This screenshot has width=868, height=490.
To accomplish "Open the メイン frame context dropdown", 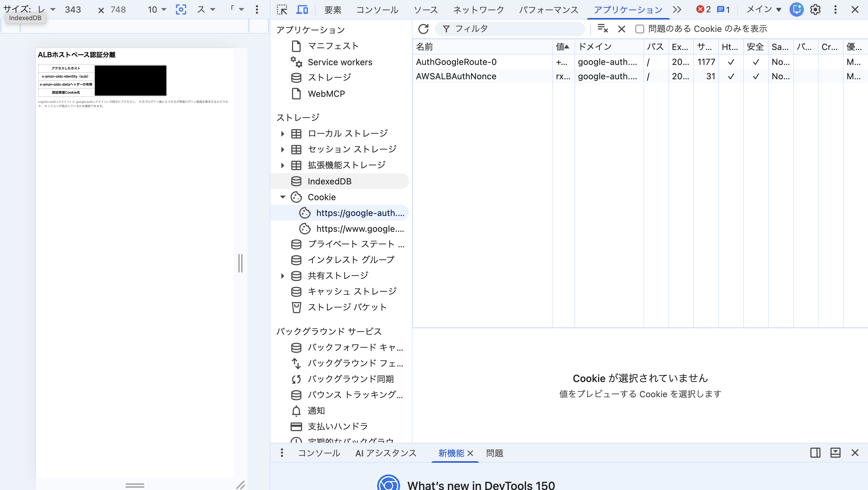I will click(x=764, y=9).
